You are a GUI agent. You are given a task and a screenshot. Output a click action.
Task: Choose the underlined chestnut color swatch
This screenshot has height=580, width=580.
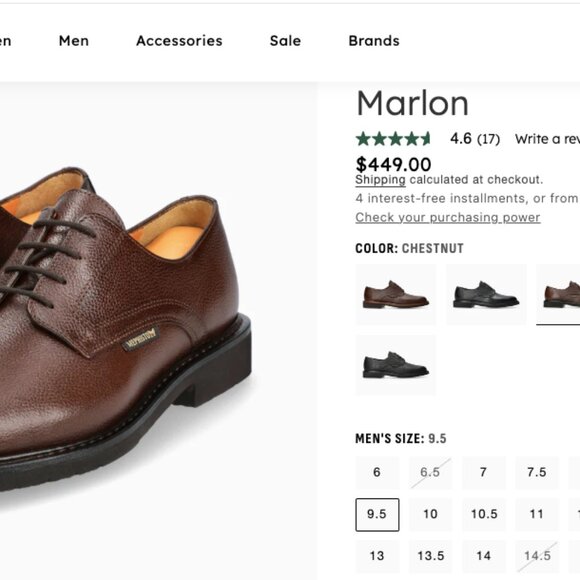pos(558,294)
